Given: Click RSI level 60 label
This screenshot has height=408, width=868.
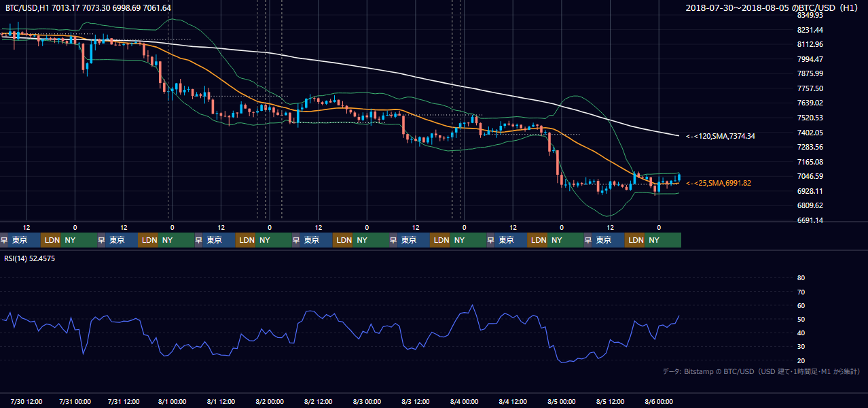Looking at the screenshot, I should (x=801, y=305).
